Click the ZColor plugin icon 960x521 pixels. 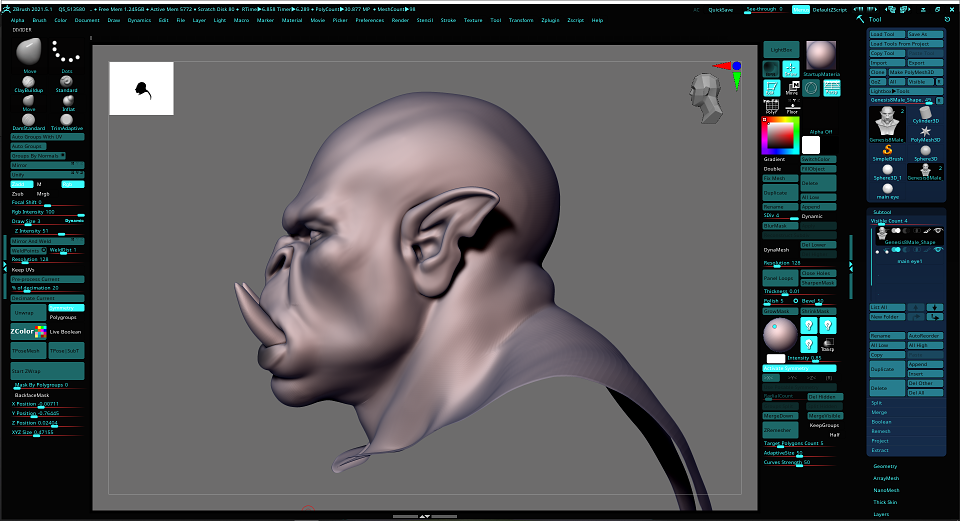(x=28, y=332)
